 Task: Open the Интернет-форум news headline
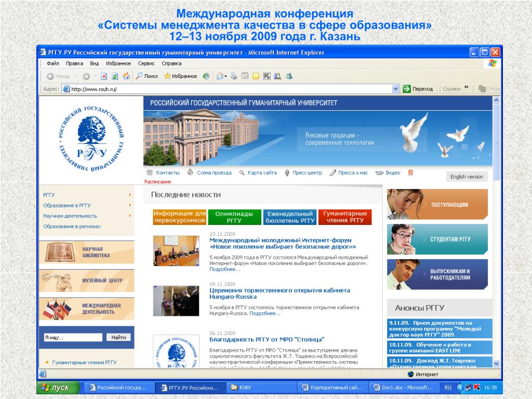tap(283, 244)
